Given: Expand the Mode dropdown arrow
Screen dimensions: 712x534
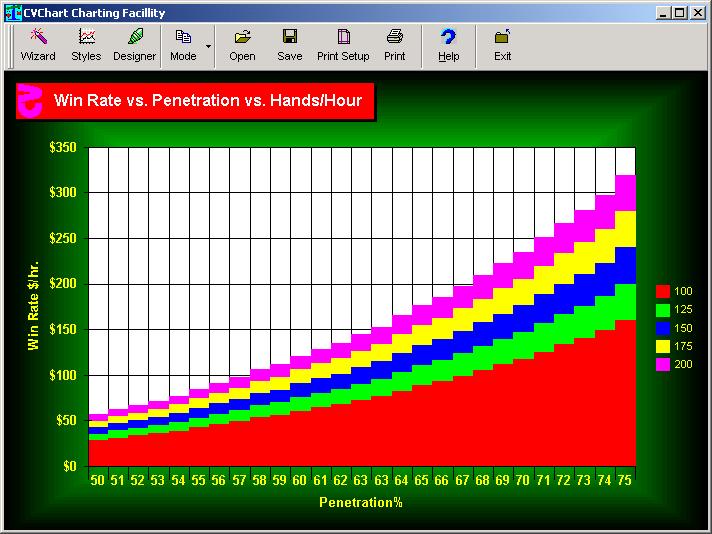Looking at the screenshot, I should 208,46.
